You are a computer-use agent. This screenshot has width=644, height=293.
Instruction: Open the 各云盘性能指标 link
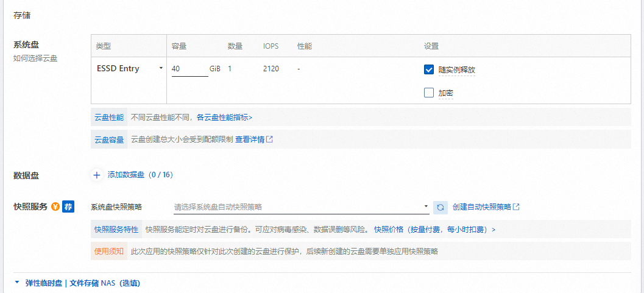[x=224, y=117]
